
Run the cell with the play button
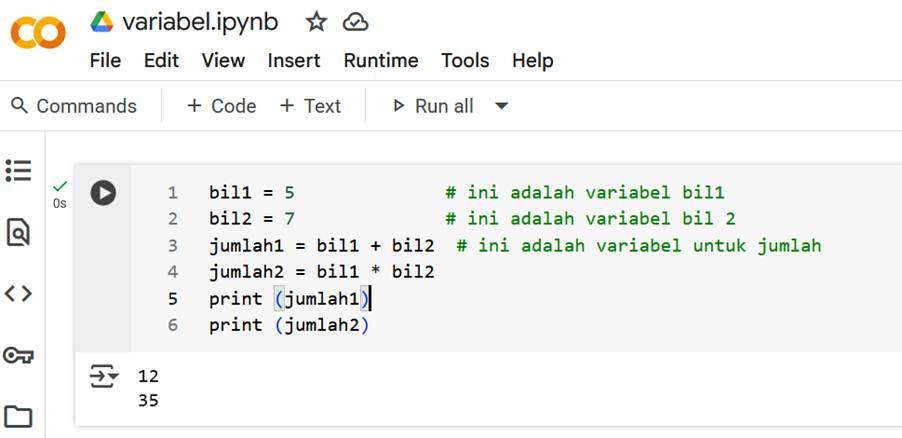point(103,193)
